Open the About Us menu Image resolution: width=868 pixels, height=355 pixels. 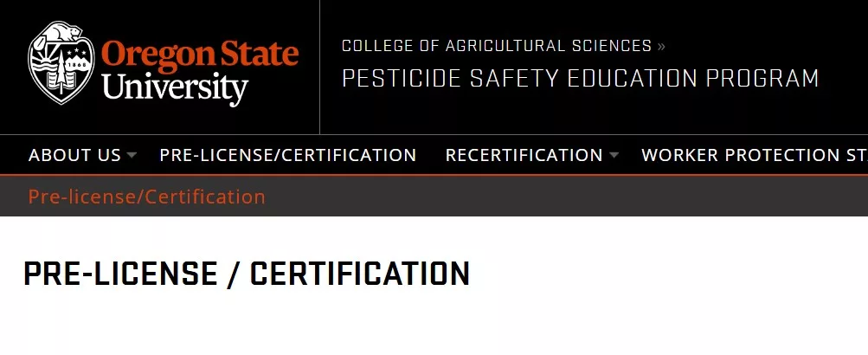point(74,155)
